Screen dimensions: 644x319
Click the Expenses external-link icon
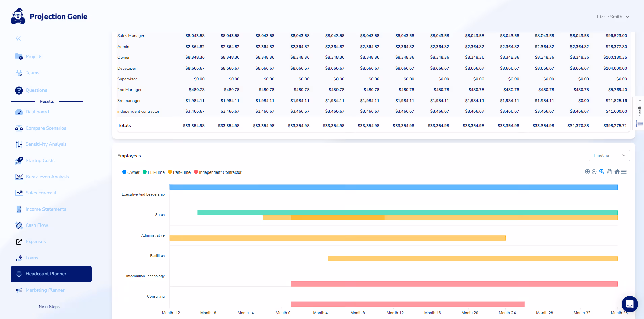19,241
